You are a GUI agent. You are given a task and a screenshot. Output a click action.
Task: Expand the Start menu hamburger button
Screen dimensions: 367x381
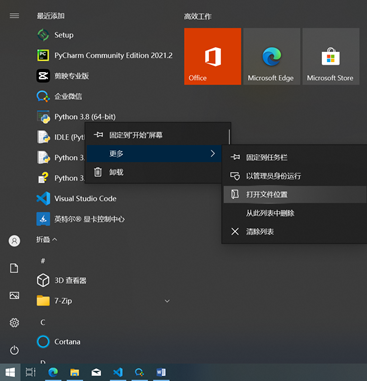tap(14, 16)
